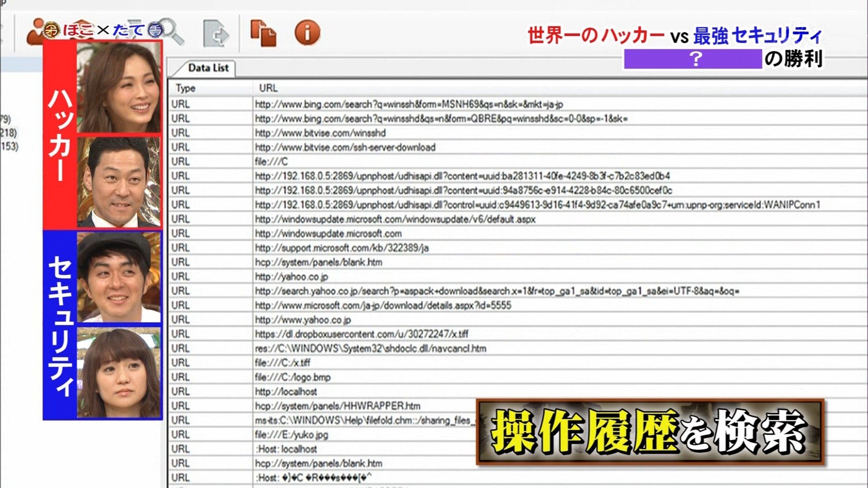Select the windowsupdate.microsoft.com default.aspx row

click(x=395, y=219)
